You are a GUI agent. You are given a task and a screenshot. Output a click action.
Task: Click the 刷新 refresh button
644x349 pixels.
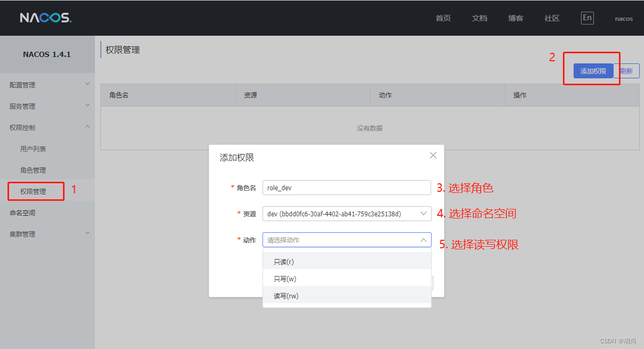(x=627, y=70)
